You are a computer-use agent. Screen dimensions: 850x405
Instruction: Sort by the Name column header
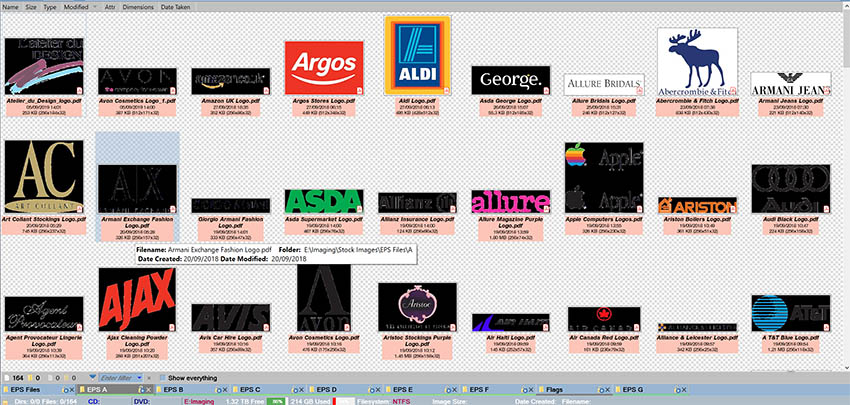coord(10,7)
